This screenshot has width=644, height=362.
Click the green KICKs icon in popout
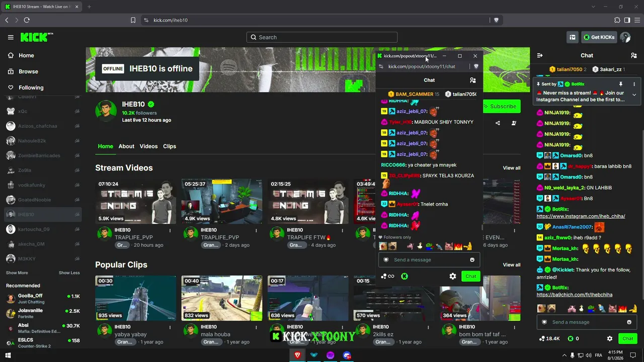405,276
